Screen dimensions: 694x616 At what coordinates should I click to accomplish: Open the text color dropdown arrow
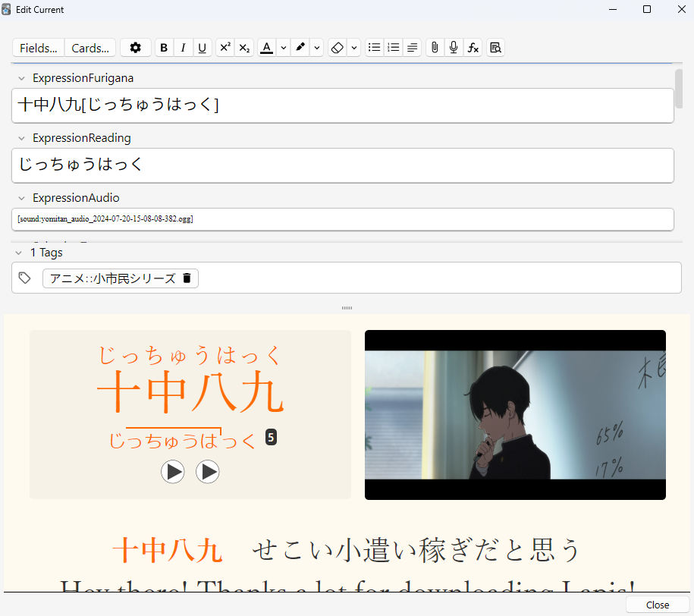(x=283, y=48)
